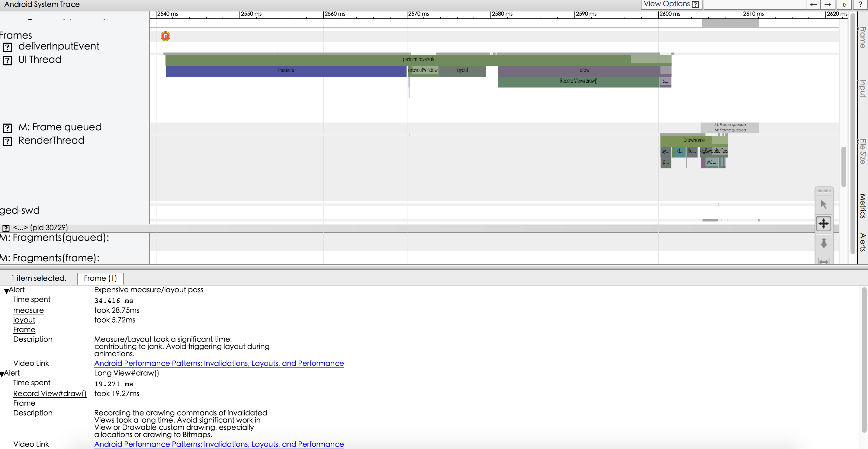Click the M: Frame queued help icon
Image resolution: width=868 pixels, height=449 pixels.
pyautogui.click(x=8, y=128)
